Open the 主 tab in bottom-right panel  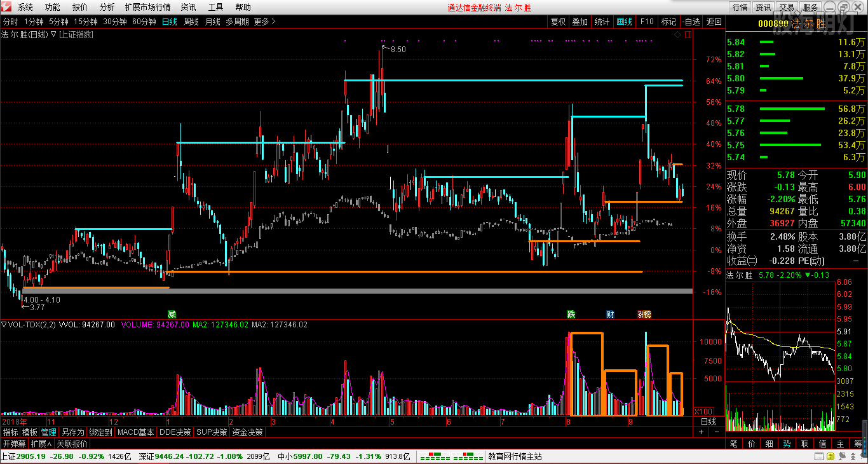[840, 444]
